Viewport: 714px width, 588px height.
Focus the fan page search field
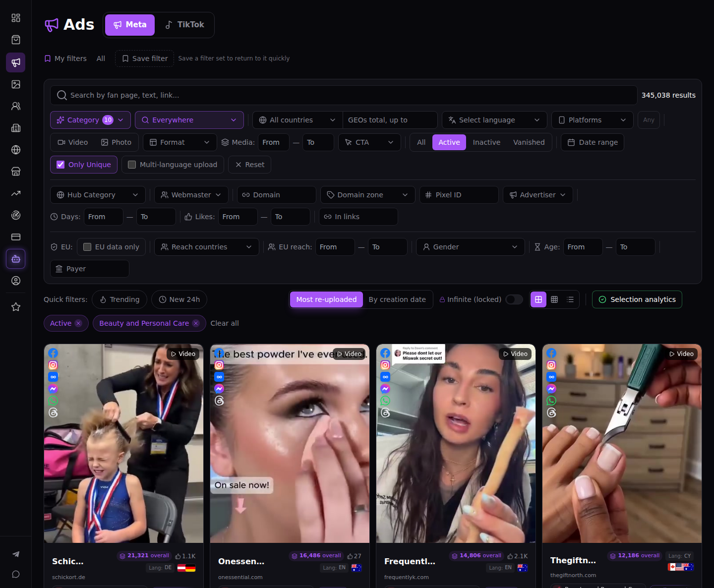click(344, 95)
